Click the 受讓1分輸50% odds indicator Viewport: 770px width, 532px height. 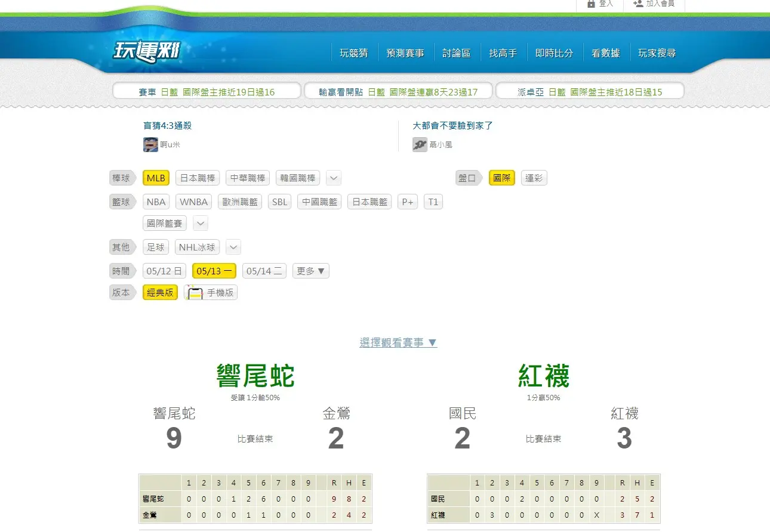tap(254, 397)
